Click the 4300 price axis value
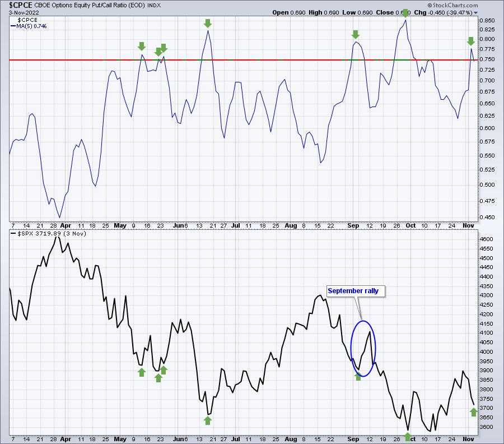 click(486, 295)
